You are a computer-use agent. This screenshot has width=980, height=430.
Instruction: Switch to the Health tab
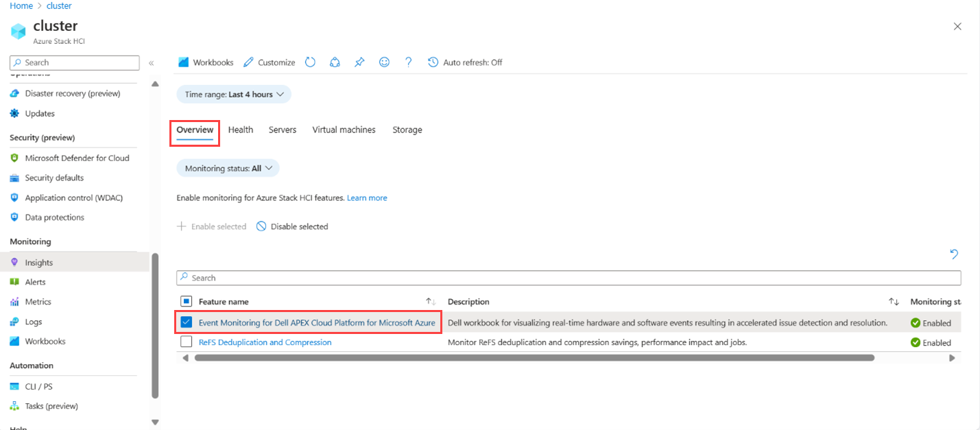point(241,130)
